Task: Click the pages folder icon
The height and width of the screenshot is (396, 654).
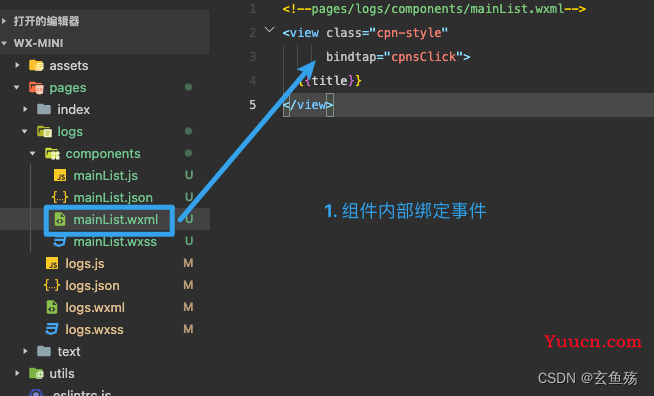Action: [x=36, y=88]
